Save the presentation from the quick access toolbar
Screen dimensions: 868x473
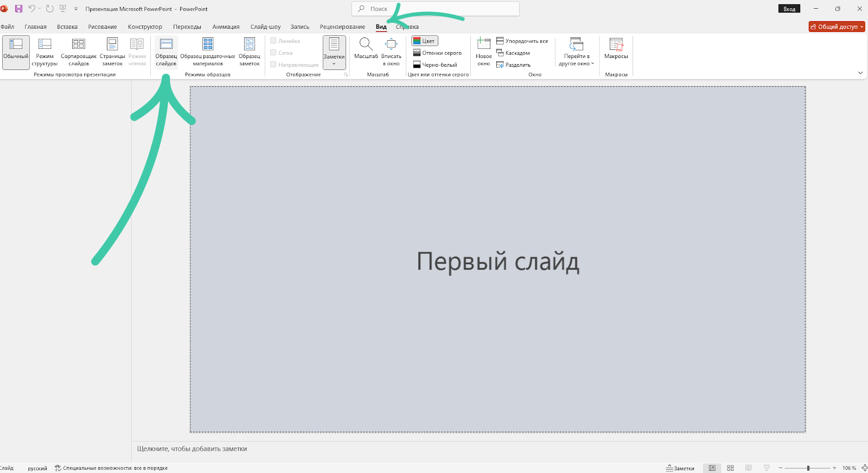pos(18,9)
